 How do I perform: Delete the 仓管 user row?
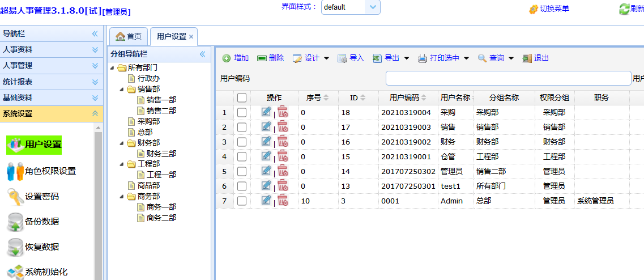coord(283,156)
